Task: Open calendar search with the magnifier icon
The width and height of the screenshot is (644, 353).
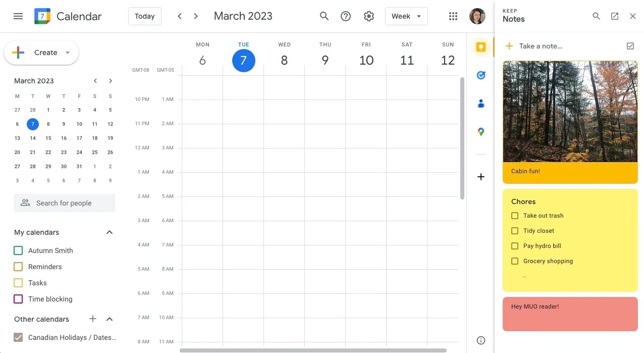Action: pyautogui.click(x=324, y=16)
